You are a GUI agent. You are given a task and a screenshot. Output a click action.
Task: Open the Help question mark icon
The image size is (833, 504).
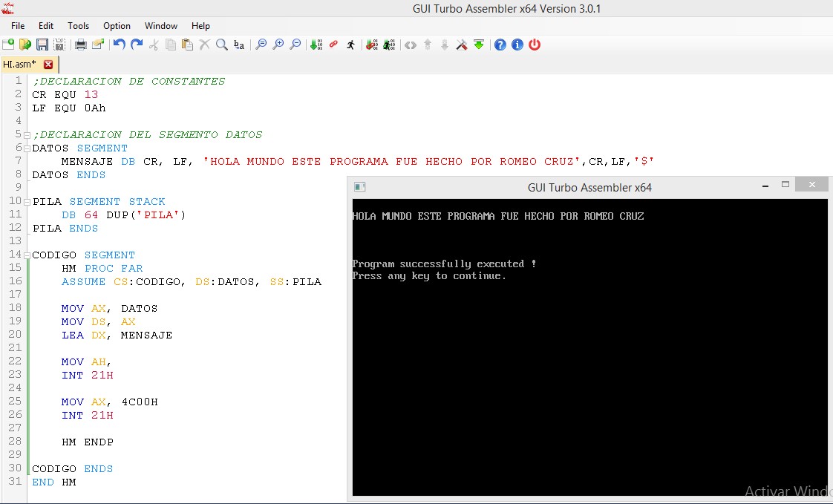point(500,45)
